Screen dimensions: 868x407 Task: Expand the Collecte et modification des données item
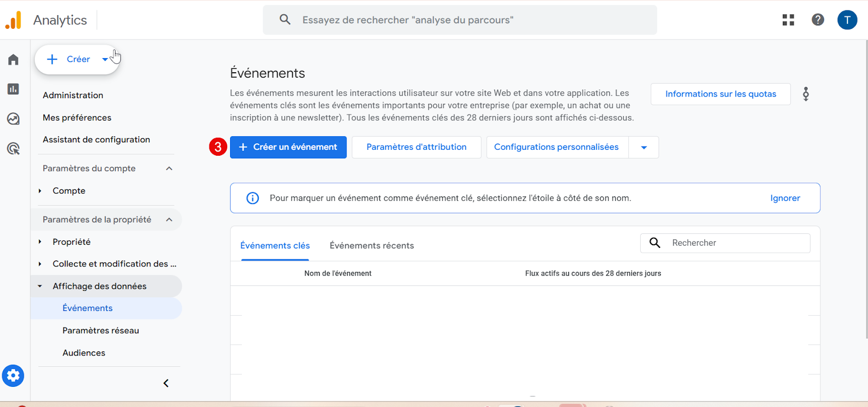40,264
